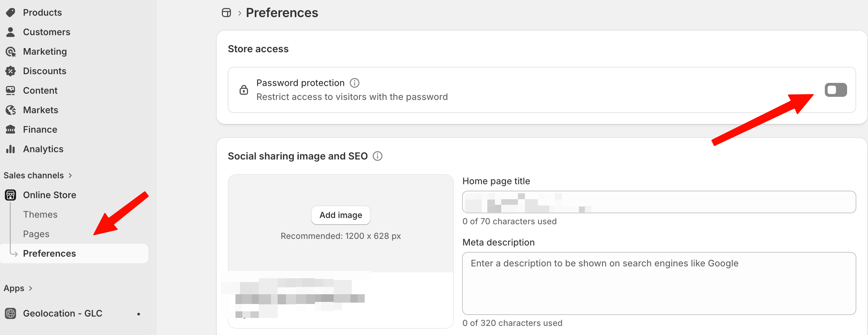Click the Marketing target icon
This screenshot has height=335, width=868.
coord(10,52)
